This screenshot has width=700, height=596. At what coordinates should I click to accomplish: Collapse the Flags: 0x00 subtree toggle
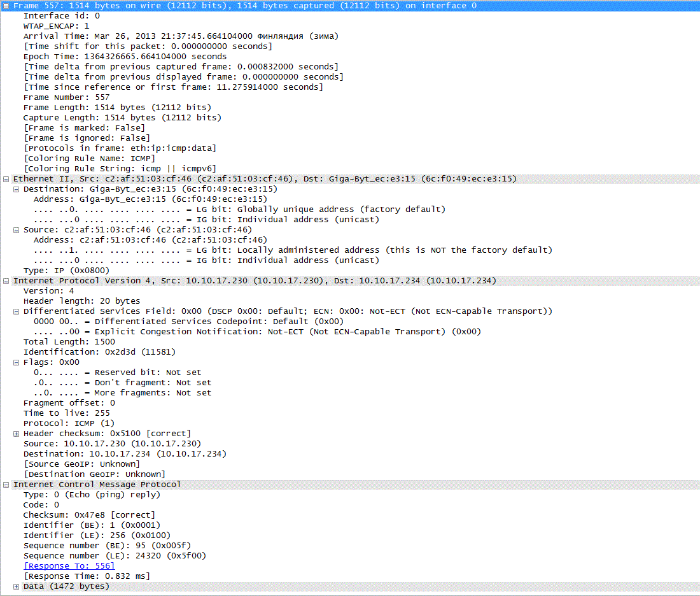coord(16,363)
